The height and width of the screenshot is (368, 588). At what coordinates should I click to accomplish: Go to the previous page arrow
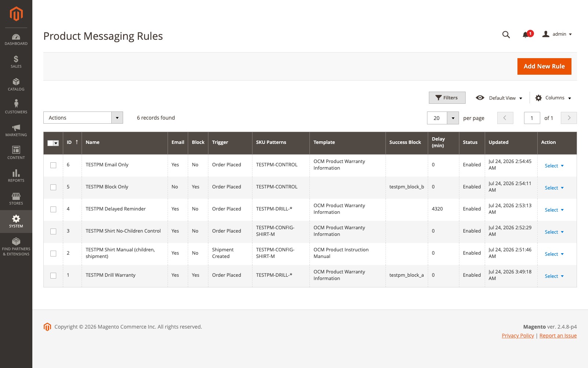click(x=505, y=118)
